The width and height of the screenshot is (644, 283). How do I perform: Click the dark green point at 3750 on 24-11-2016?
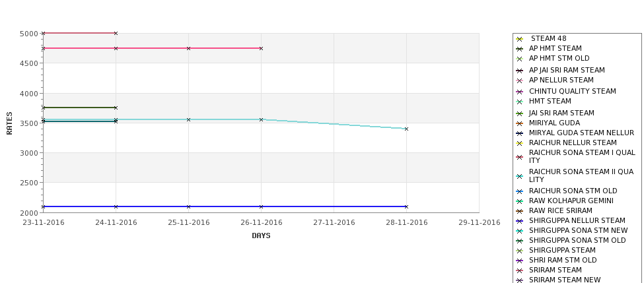click(x=116, y=108)
